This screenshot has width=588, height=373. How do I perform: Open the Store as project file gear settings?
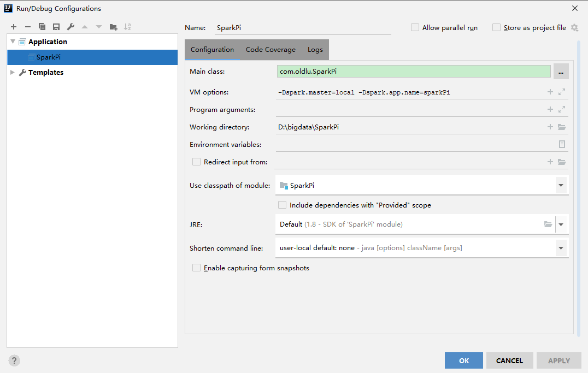(574, 27)
